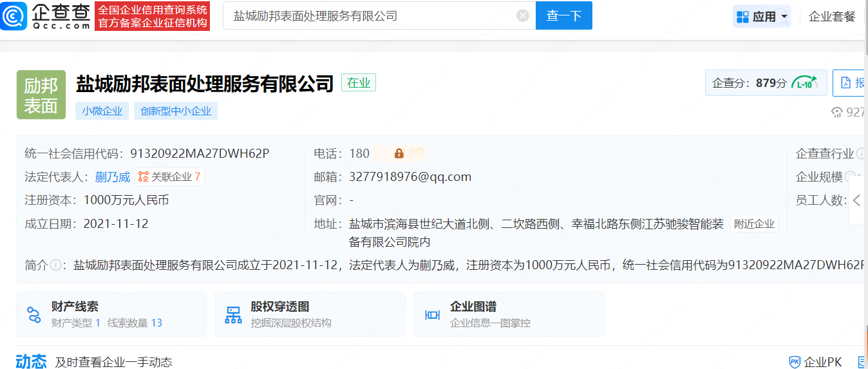Open the 关联企业 7 button

pos(170,176)
